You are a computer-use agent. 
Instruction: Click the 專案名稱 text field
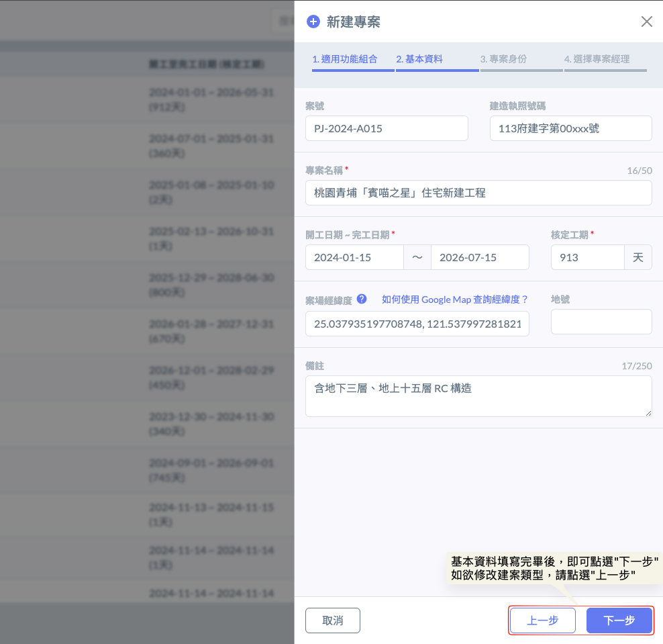[x=478, y=193]
